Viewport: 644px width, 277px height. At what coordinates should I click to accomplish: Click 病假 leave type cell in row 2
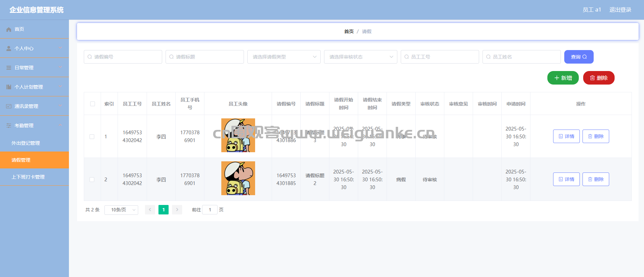tap(401, 180)
